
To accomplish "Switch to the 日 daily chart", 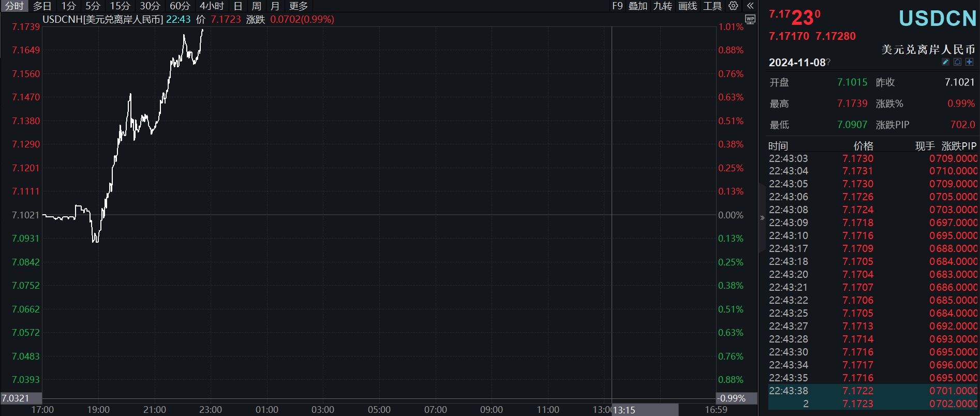I will [238, 6].
